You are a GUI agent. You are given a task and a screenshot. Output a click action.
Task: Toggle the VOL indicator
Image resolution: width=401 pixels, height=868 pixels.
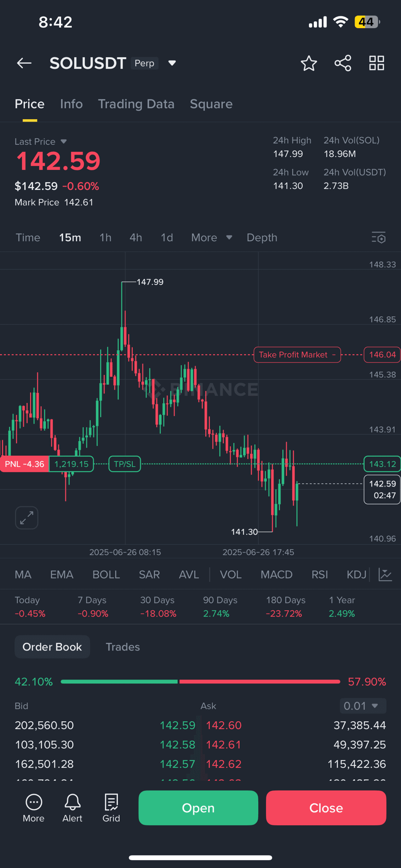click(231, 575)
